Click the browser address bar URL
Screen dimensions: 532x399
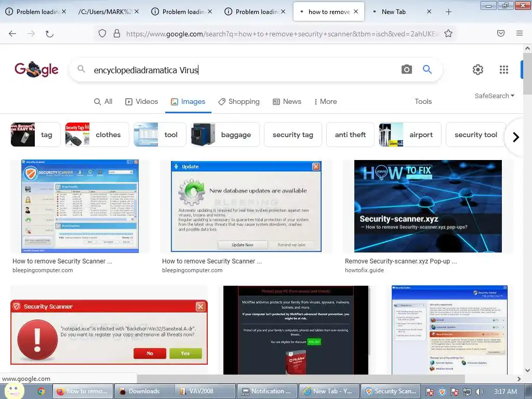tap(282, 34)
